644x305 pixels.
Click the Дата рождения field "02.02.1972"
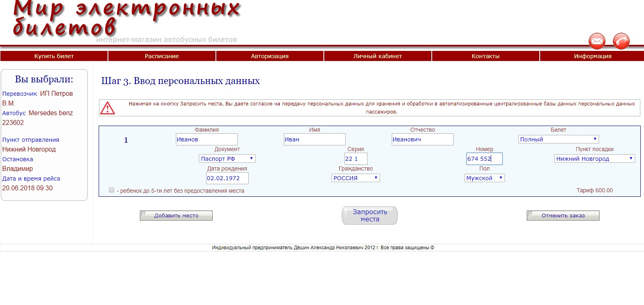click(227, 178)
